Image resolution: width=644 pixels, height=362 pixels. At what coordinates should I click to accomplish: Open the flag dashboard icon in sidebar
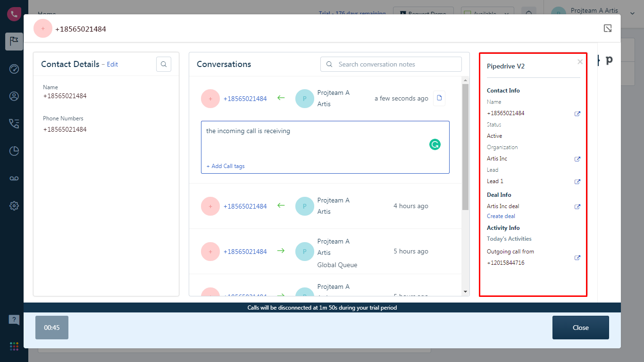pos(14,42)
